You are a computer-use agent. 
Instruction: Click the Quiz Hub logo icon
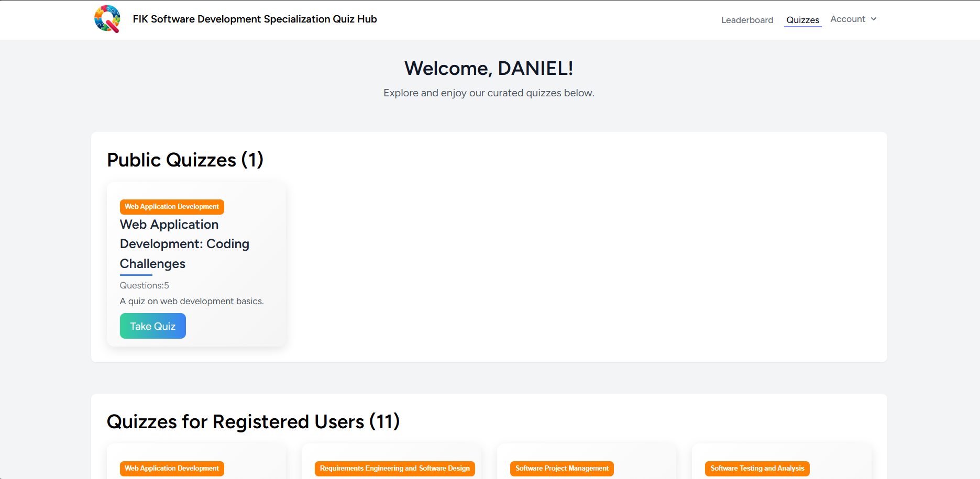click(107, 19)
